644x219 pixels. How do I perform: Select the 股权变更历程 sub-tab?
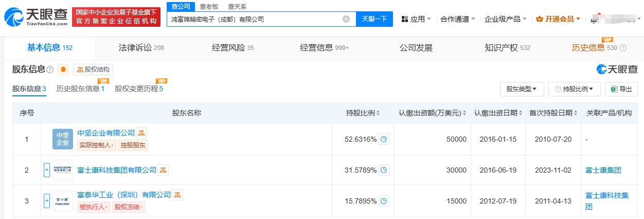(x=139, y=89)
